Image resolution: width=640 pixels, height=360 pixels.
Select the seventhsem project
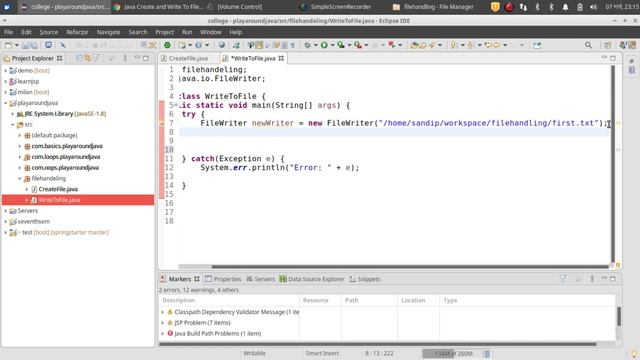click(x=33, y=222)
